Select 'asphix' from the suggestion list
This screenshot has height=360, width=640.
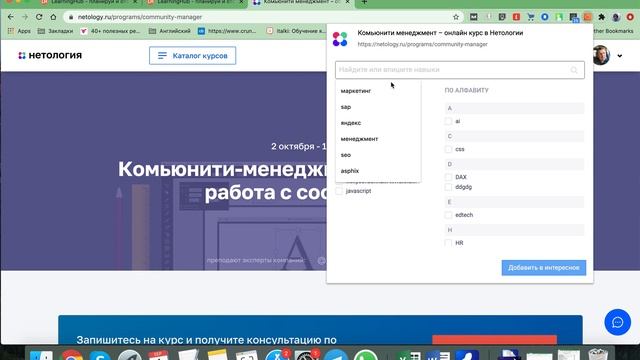[378, 171]
